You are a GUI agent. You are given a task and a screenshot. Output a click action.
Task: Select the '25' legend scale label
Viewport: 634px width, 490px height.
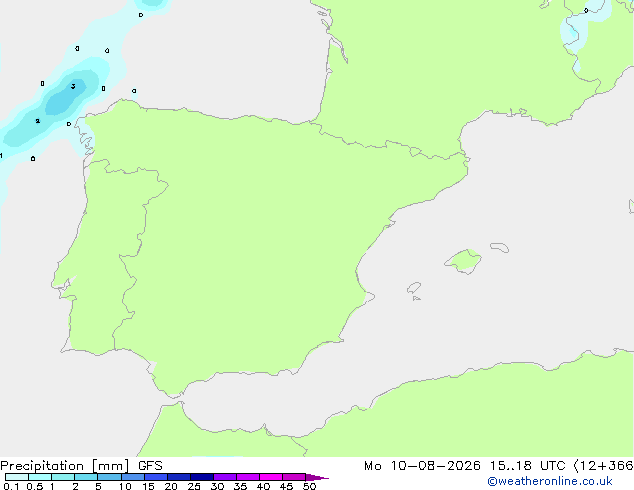194,486
